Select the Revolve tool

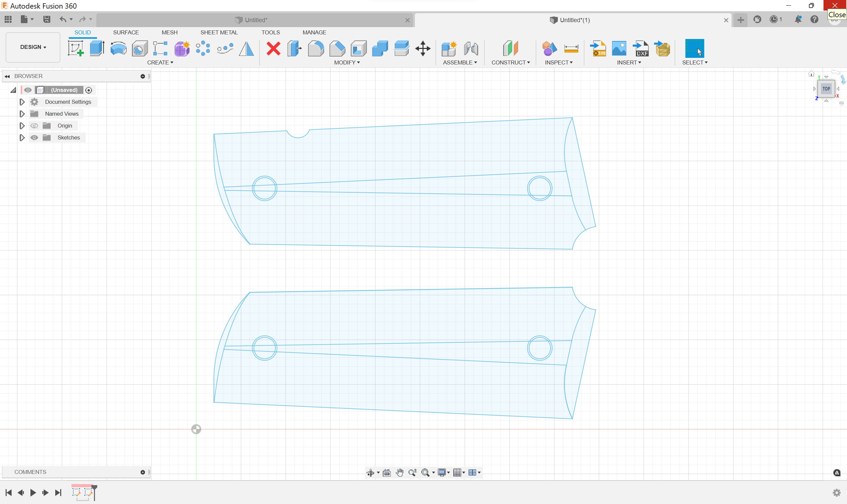click(x=118, y=48)
